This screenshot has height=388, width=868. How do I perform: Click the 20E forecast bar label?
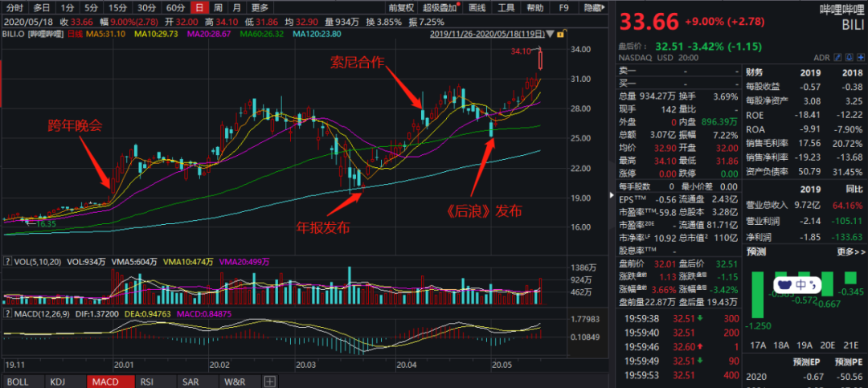[x=826, y=345]
